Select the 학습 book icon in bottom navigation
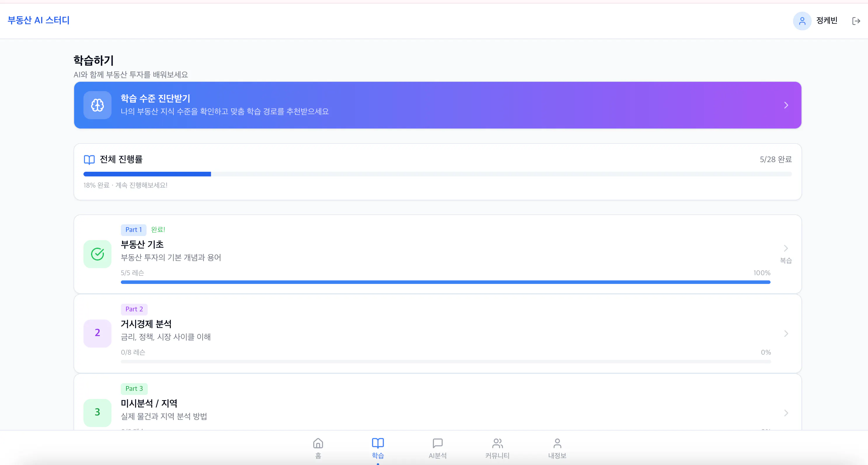The image size is (868, 465). click(x=378, y=443)
